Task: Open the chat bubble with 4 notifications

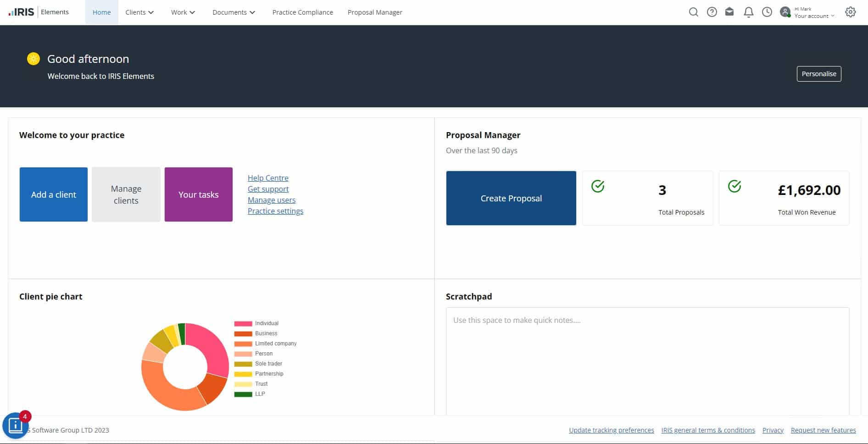Action: pos(15,426)
